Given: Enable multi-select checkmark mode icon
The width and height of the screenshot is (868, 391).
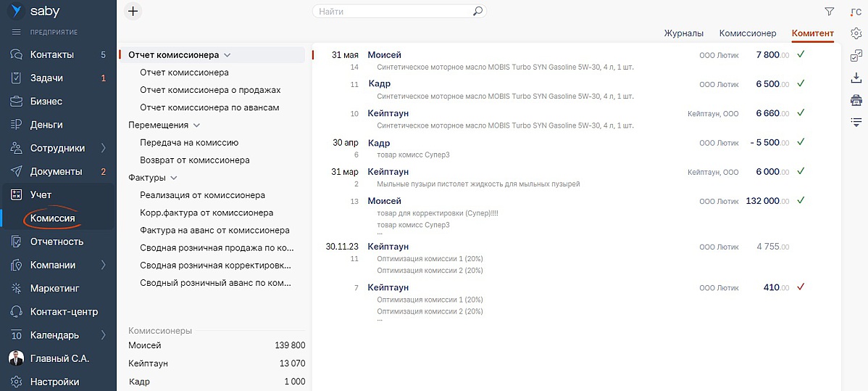Looking at the screenshot, I should pos(856,56).
